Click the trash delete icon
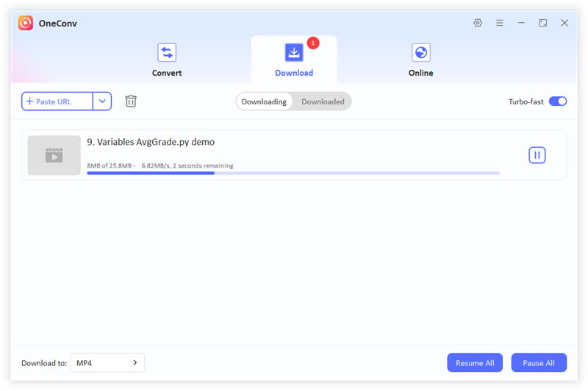 coord(131,101)
